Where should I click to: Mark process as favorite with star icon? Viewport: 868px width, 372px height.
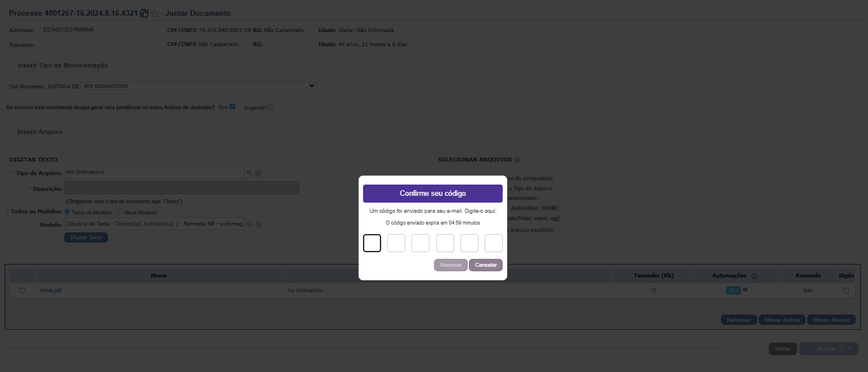[155, 13]
